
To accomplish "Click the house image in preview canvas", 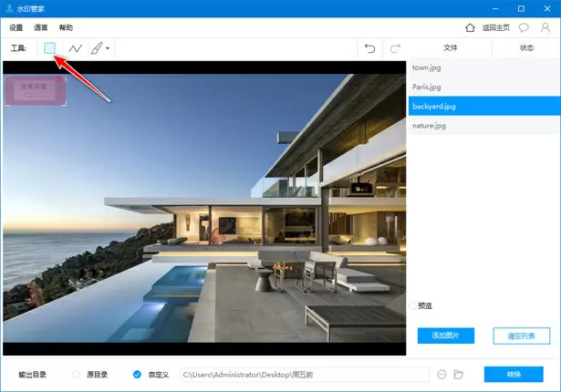I will [x=204, y=208].
